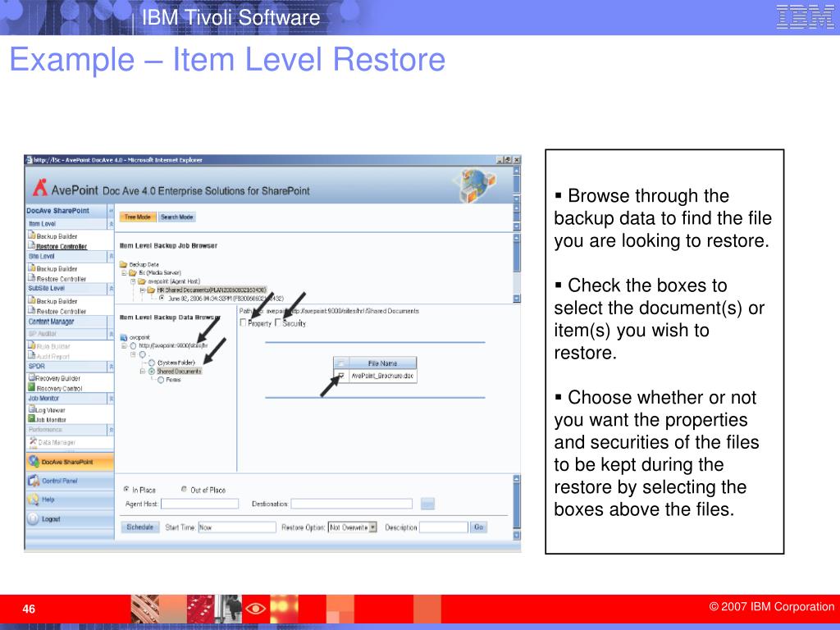Click the Data Manager tools icon
Image resolution: width=840 pixels, height=630 pixels.
coord(33,441)
